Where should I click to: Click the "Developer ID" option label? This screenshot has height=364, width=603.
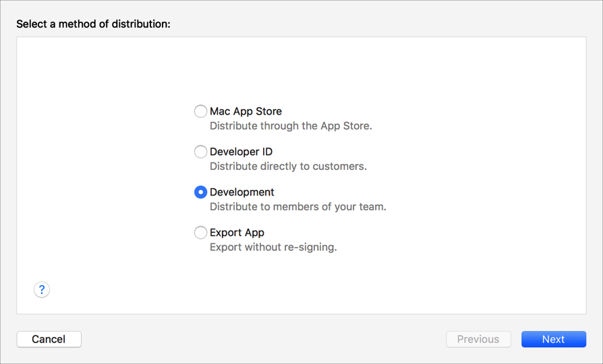tap(241, 152)
